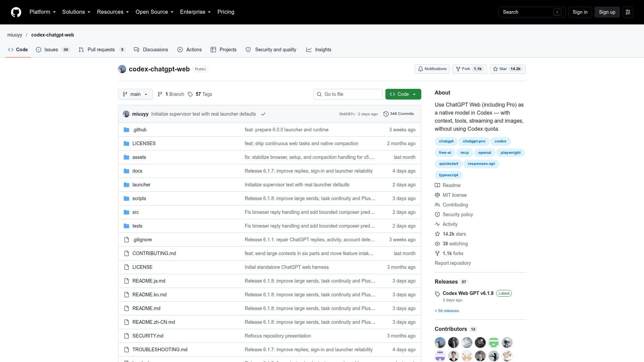
Task: Click the top Search field
Action: click(532, 12)
